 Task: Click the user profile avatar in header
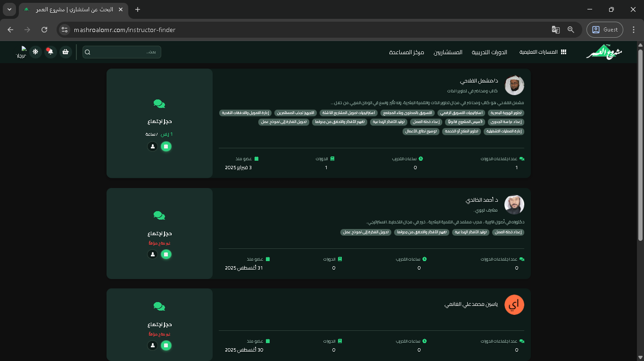coord(21,52)
